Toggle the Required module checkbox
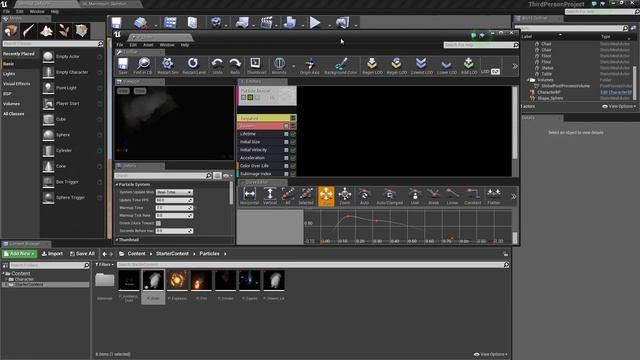 click(x=293, y=118)
